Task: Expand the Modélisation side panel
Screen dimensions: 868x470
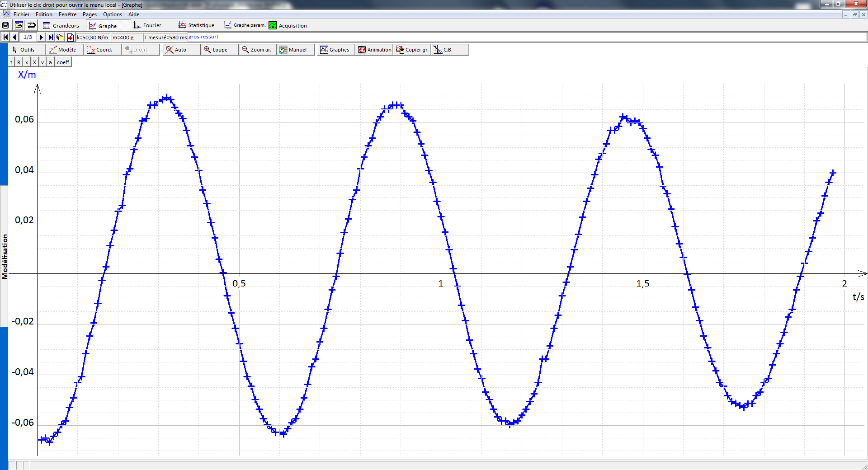Action: [x=5, y=256]
